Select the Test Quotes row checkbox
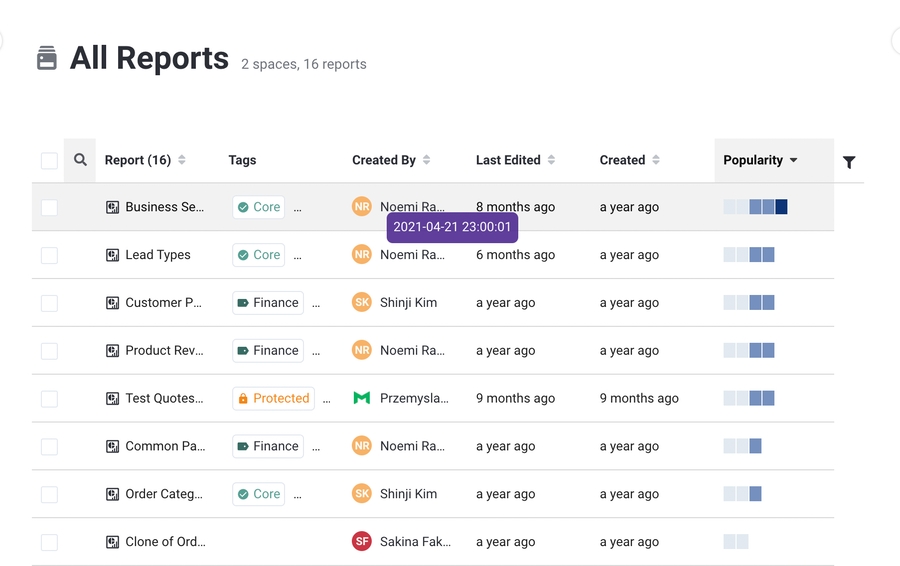Image resolution: width=900 pixels, height=566 pixels. tap(49, 399)
